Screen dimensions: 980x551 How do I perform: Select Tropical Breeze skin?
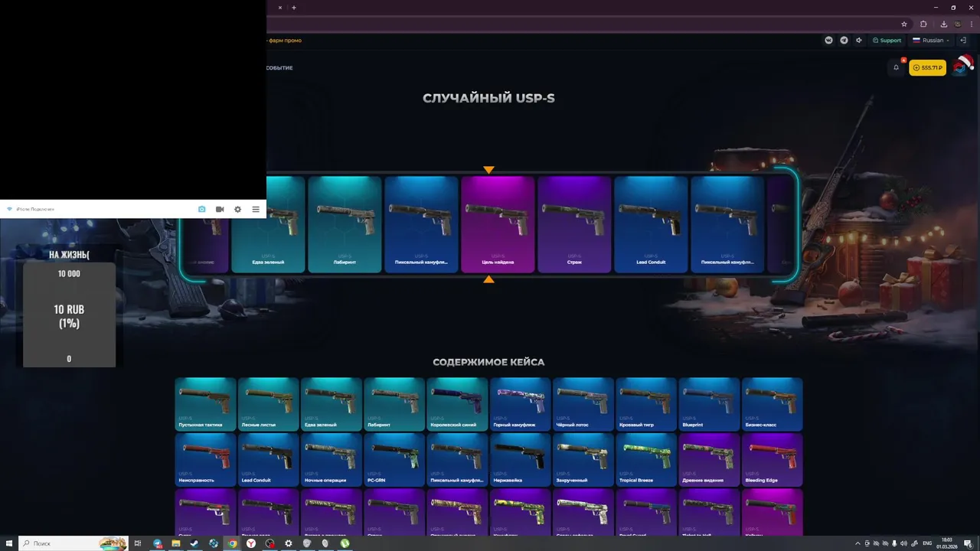tap(646, 460)
